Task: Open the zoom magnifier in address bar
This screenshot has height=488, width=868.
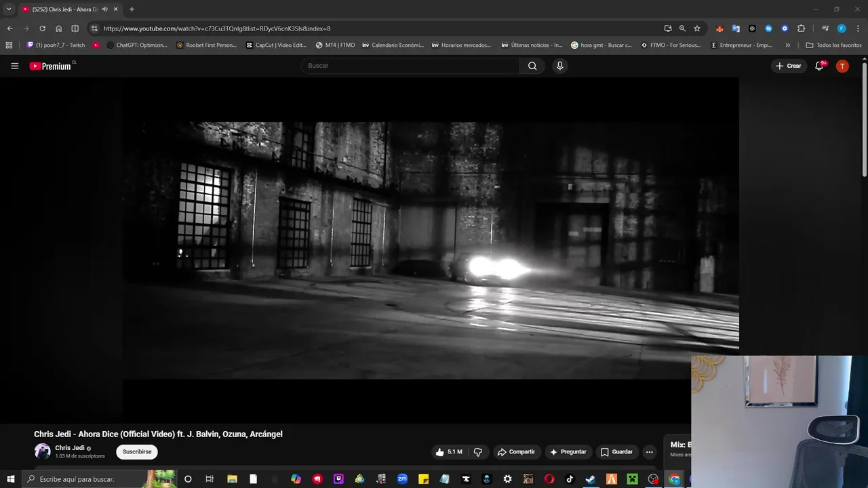Action: click(x=682, y=28)
